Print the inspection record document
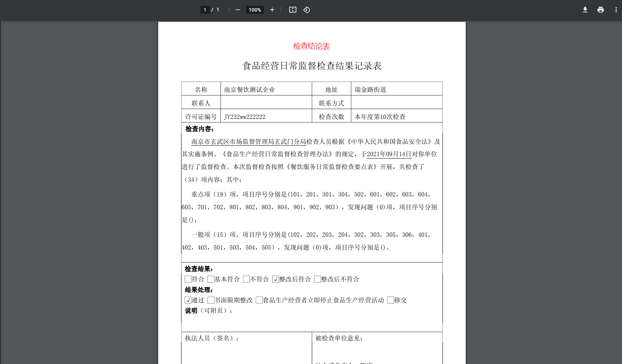The width and height of the screenshot is (622, 364). pos(600,10)
